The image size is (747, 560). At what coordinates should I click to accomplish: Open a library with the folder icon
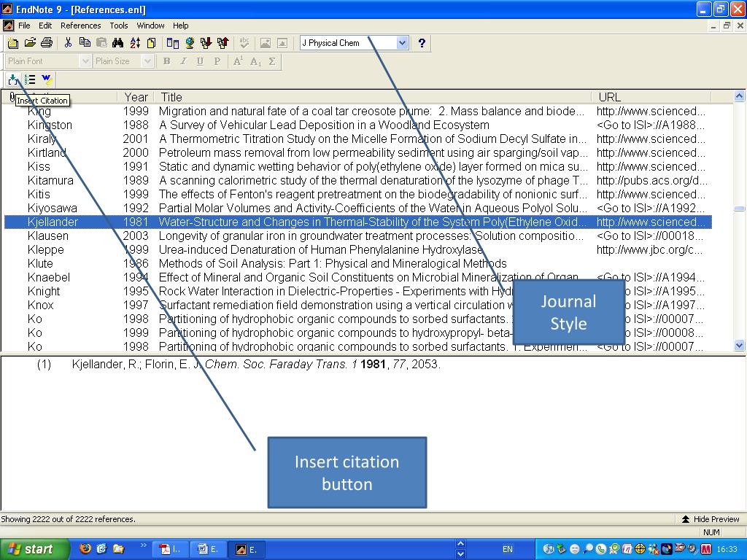pyautogui.click(x=29, y=43)
